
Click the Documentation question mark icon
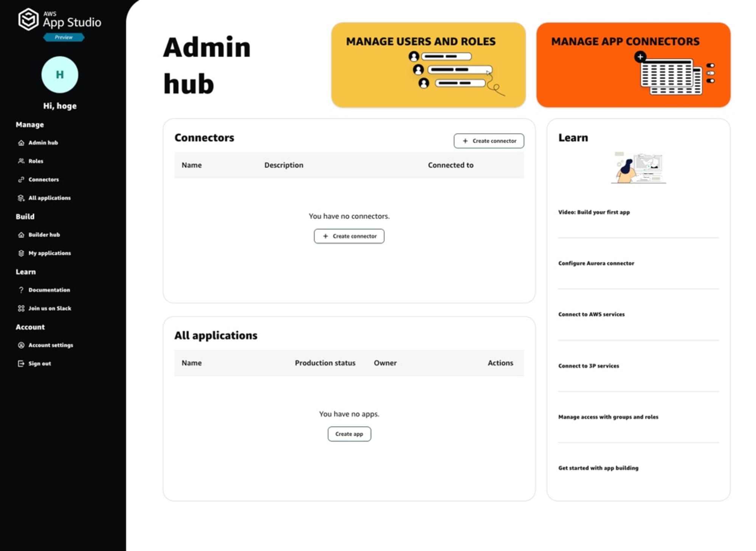click(x=21, y=290)
